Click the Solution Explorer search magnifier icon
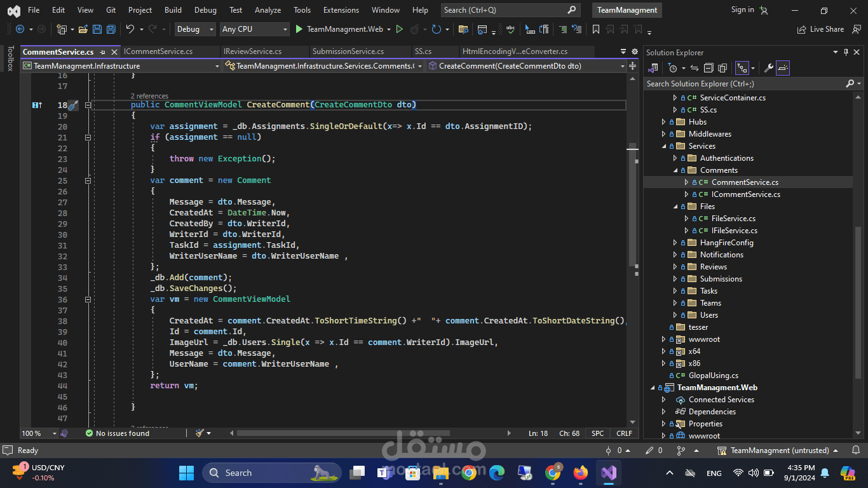The height and width of the screenshot is (488, 868). coord(850,84)
